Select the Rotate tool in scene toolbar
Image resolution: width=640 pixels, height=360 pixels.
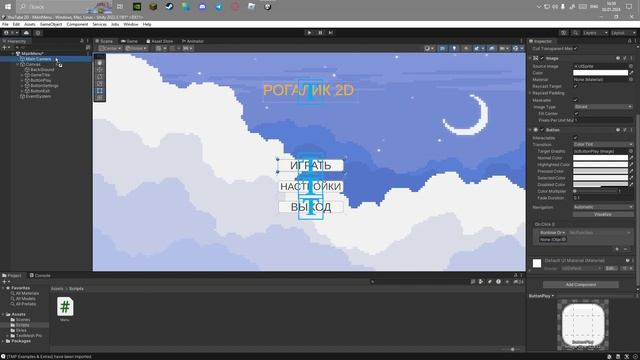[x=100, y=76]
